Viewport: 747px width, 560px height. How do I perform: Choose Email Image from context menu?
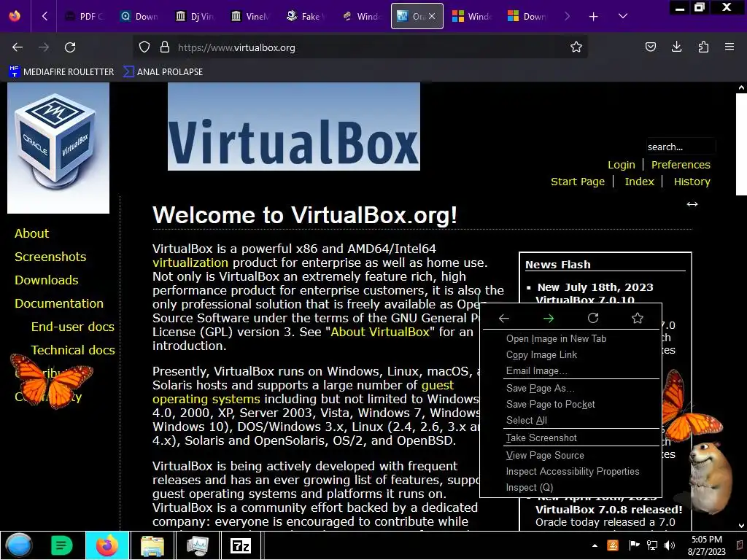[x=570, y=370]
